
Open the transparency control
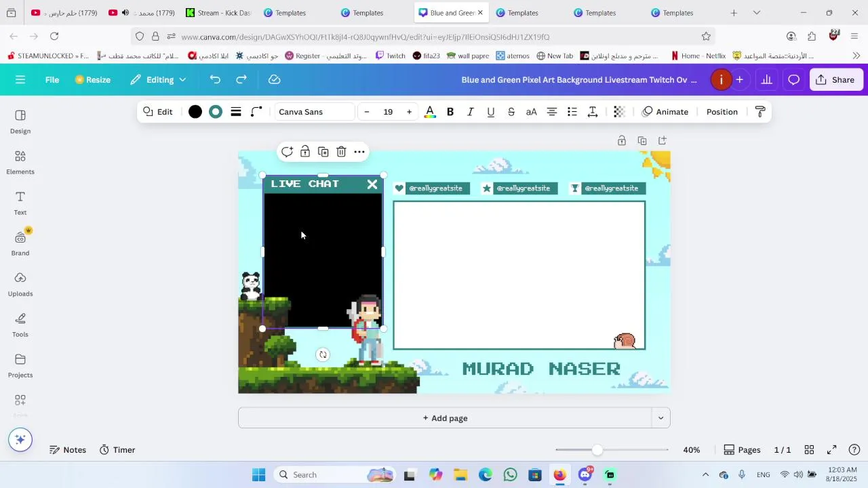[x=619, y=112]
